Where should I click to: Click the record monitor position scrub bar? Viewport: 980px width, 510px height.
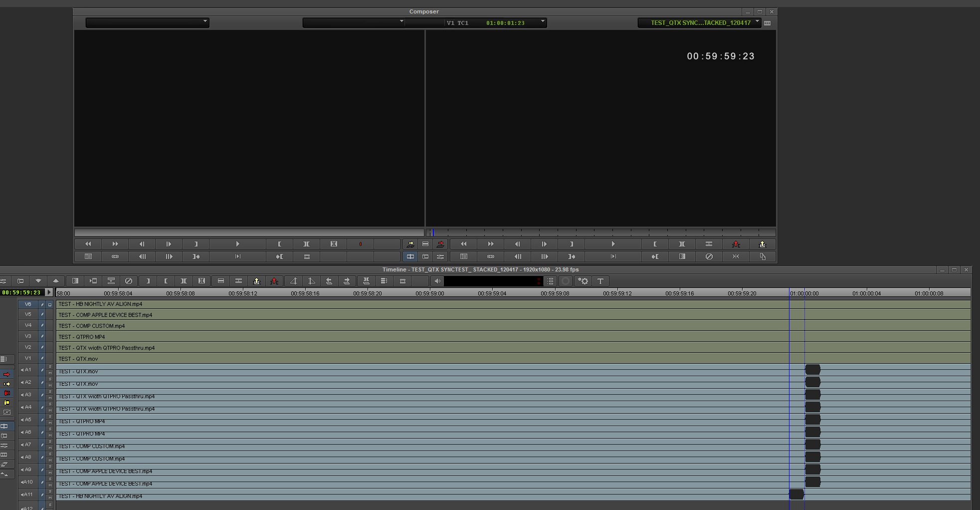(x=598, y=233)
